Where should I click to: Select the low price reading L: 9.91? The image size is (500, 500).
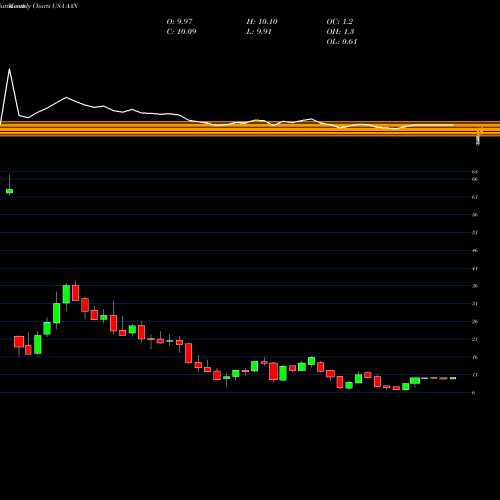(259, 32)
